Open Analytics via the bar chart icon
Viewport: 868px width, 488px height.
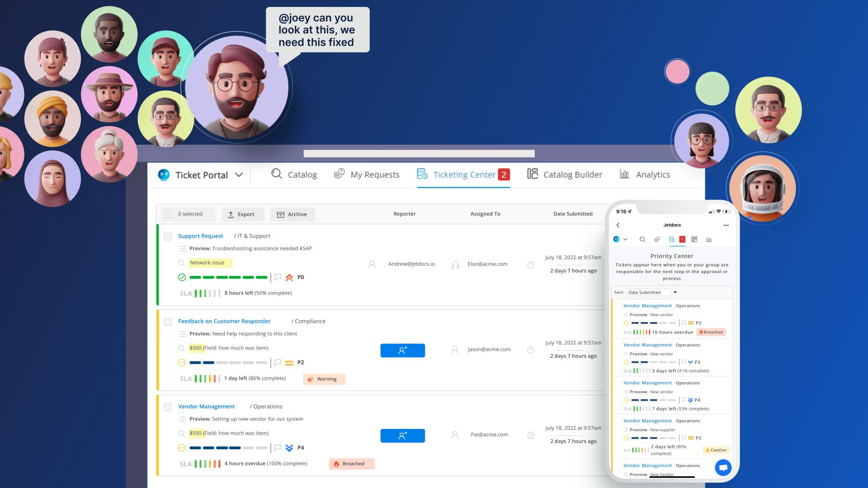tap(624, 174)
